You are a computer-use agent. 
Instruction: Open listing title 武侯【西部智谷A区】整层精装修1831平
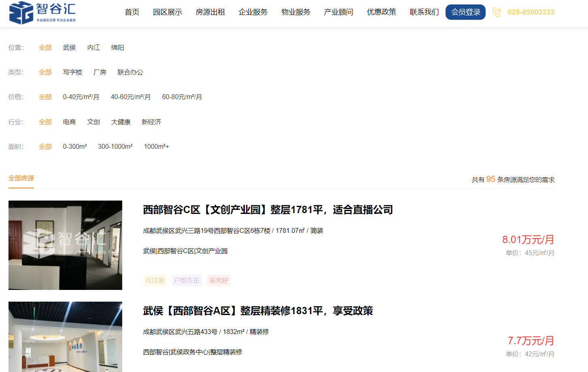click(258, 311)
